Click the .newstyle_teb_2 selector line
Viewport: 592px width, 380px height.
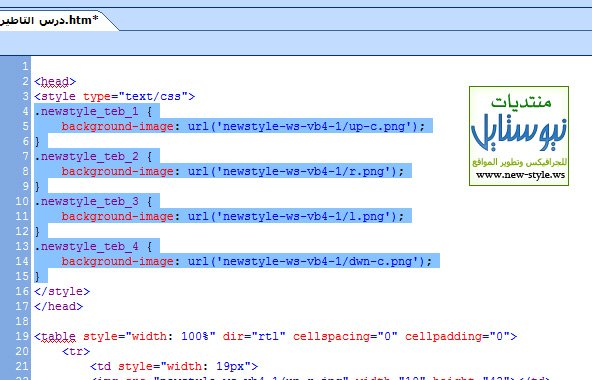point(93,156)
